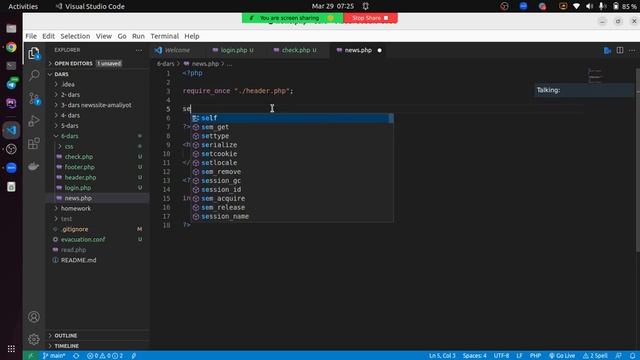
Task: Expand the css folder
Action: pyautogui.click(x=69, y=146)
